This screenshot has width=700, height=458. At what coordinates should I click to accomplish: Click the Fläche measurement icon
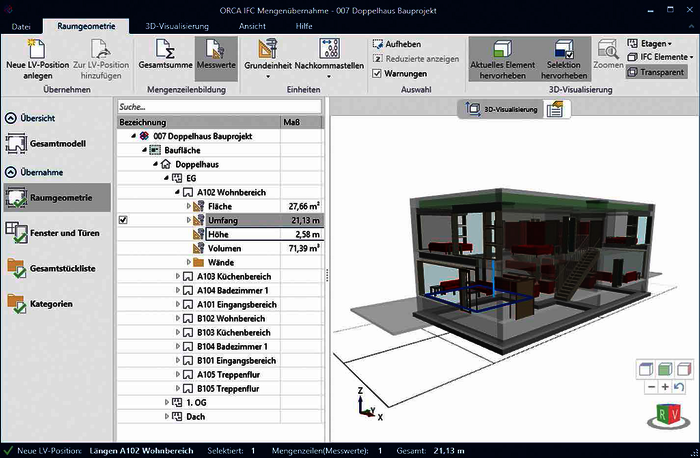click(199, 206)
